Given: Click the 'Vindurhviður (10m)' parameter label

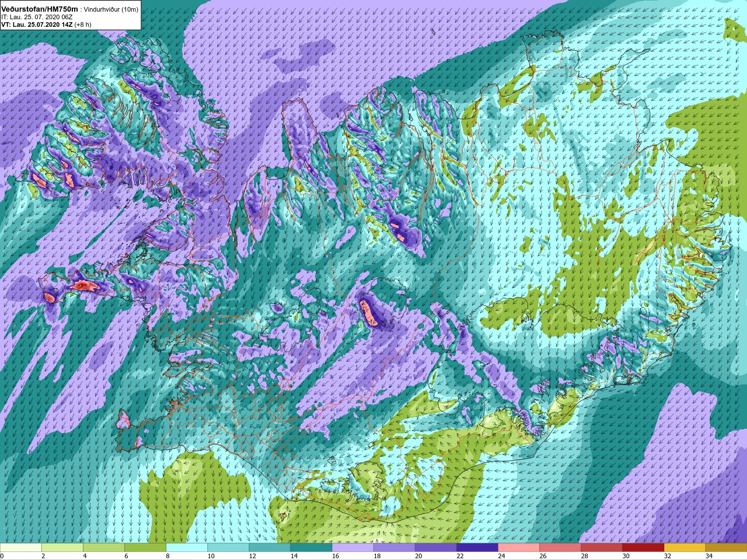Looking at the screenshot, I should tap(111, 10).
